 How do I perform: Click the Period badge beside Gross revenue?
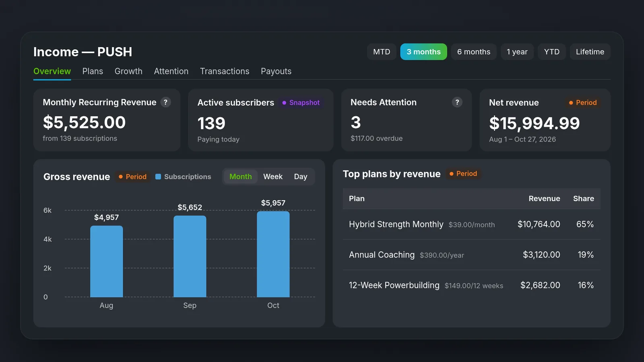point(132,177)
